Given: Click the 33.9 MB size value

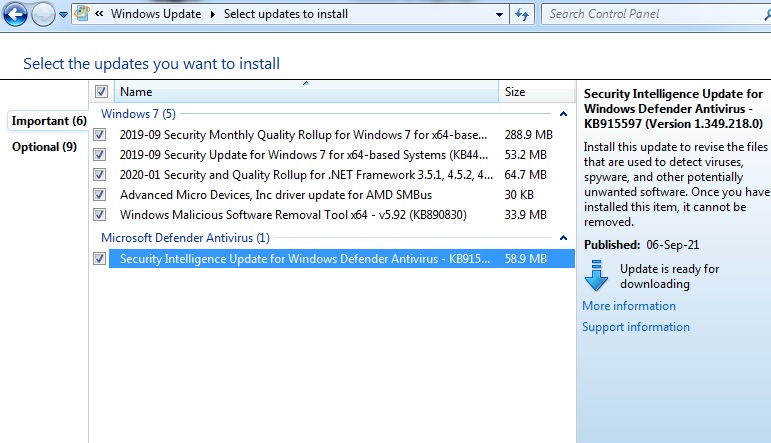Looking at the screenshot, I should pos(526,215).
